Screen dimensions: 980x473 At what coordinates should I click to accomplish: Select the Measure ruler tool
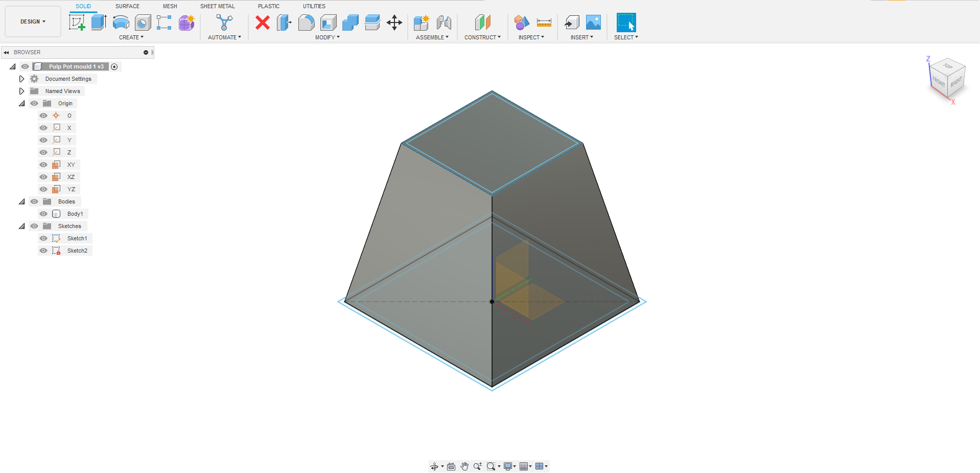(x=544, y=22)
